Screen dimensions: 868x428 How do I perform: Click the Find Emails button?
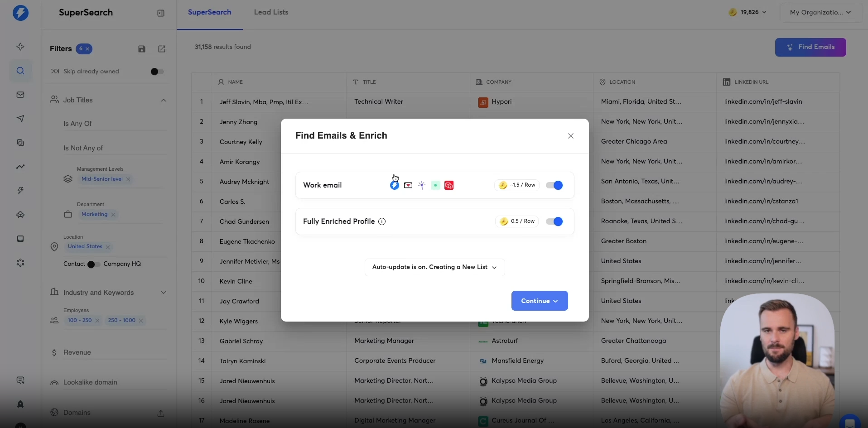click(810, 47)
